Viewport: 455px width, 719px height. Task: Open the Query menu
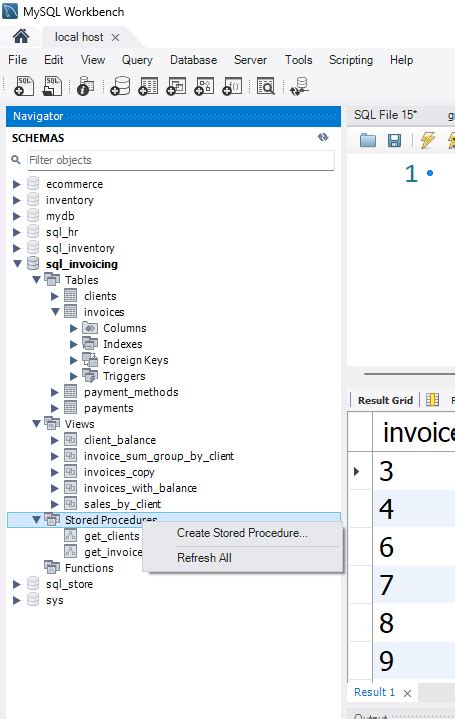137,60
